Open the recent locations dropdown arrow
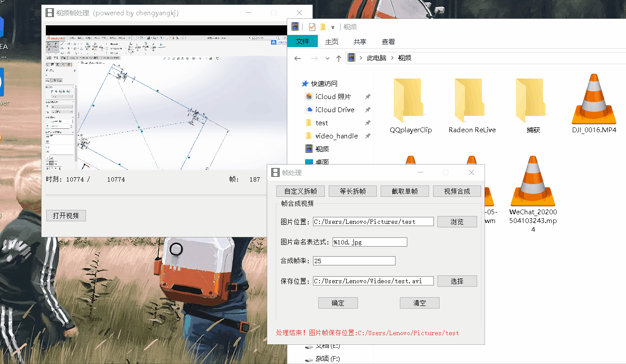The width and height of the screenshot is (626, 364). tap(327, 58)
